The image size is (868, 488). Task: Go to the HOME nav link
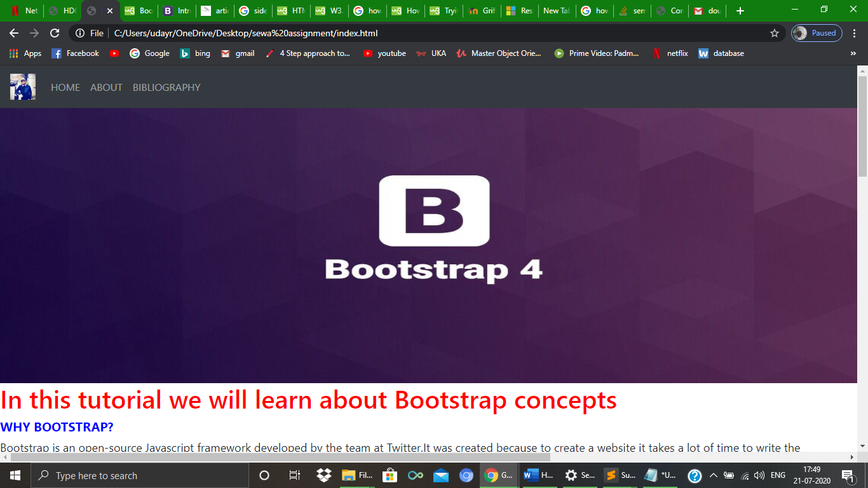pos(65,88)
